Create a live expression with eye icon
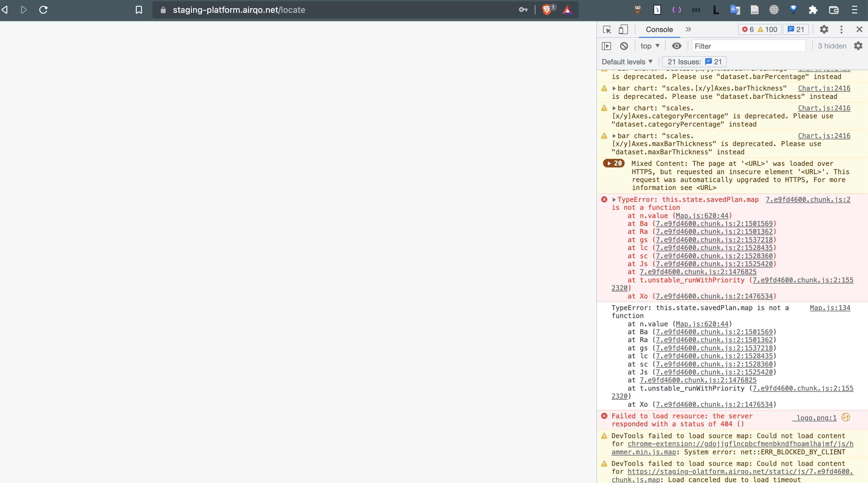The width and height of the screenshot is (868, 483). (x=677, y=45)
